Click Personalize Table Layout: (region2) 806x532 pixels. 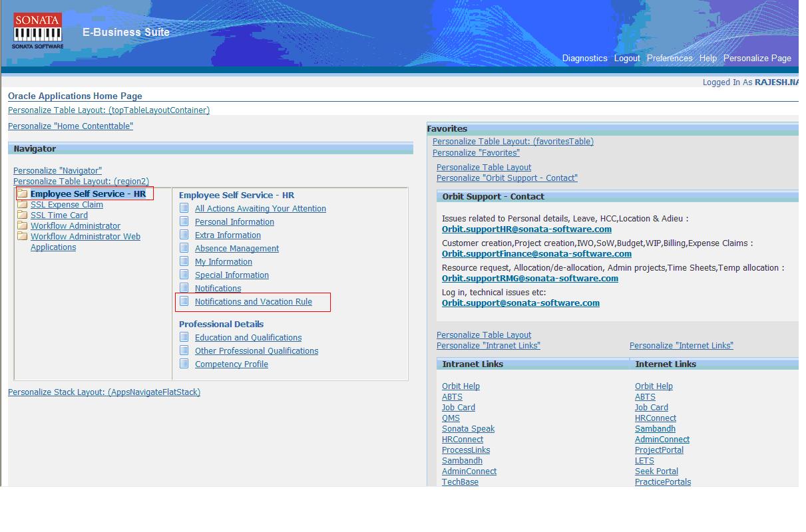coord(81,182)
